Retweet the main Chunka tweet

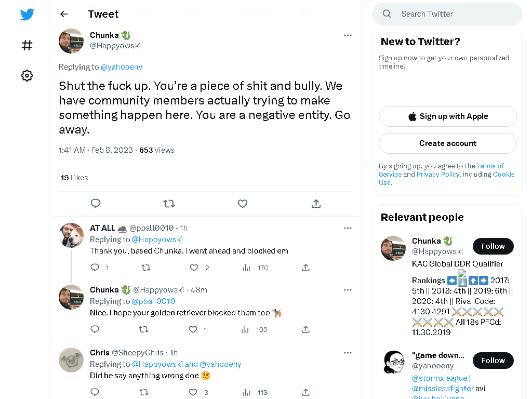pos(169,204)
